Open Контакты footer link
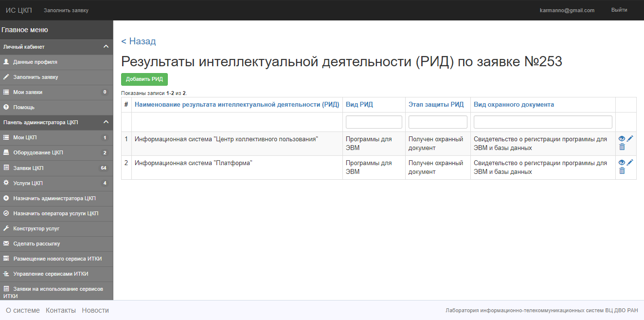 tap(61, 310)
